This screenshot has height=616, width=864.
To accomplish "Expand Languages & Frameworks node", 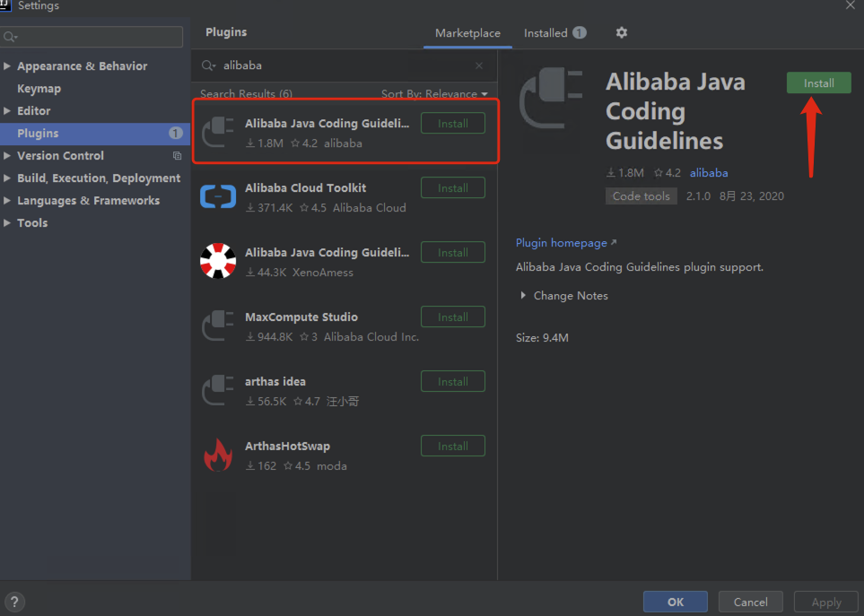I will [x=7, y=200].
